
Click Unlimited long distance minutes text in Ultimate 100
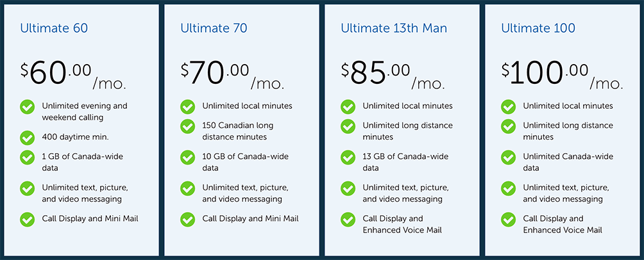click(x=568, y=131)
